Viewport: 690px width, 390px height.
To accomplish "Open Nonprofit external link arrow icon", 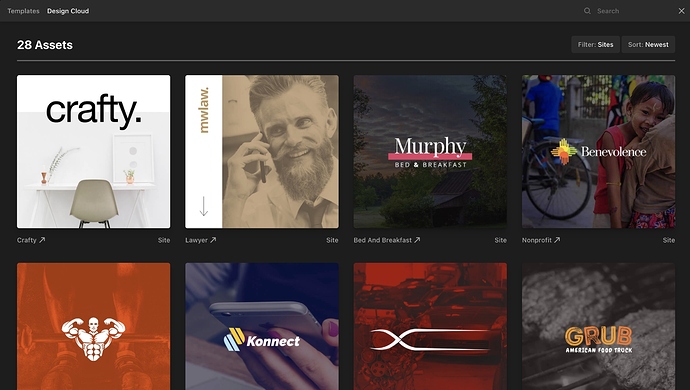I will pyautogui.click(x=557, y=240).
